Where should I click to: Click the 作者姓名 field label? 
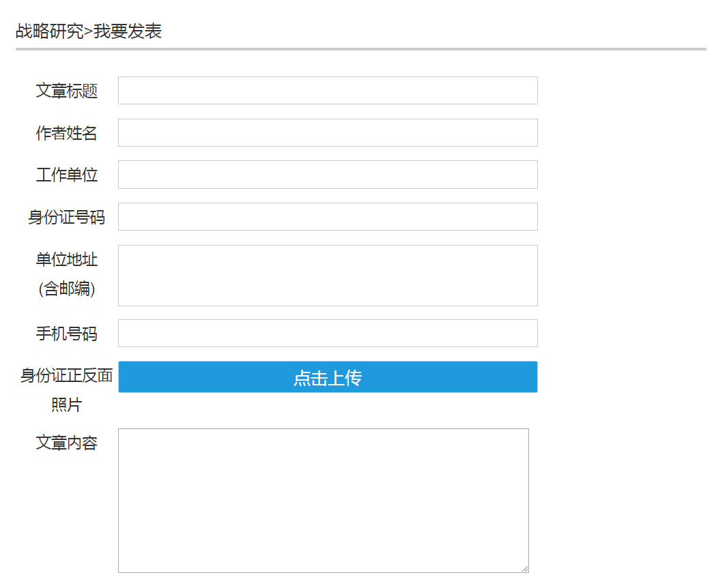(68, 134)
